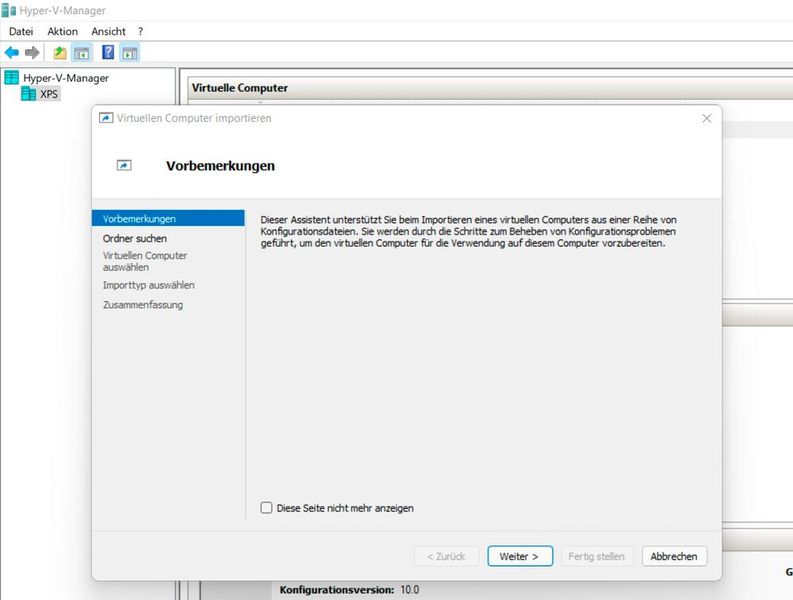Click the grayed-out < Zurück button
Image resolution: width=793 pixels, height=600 pixels.
pyautogui.click(x=446, y=556)
